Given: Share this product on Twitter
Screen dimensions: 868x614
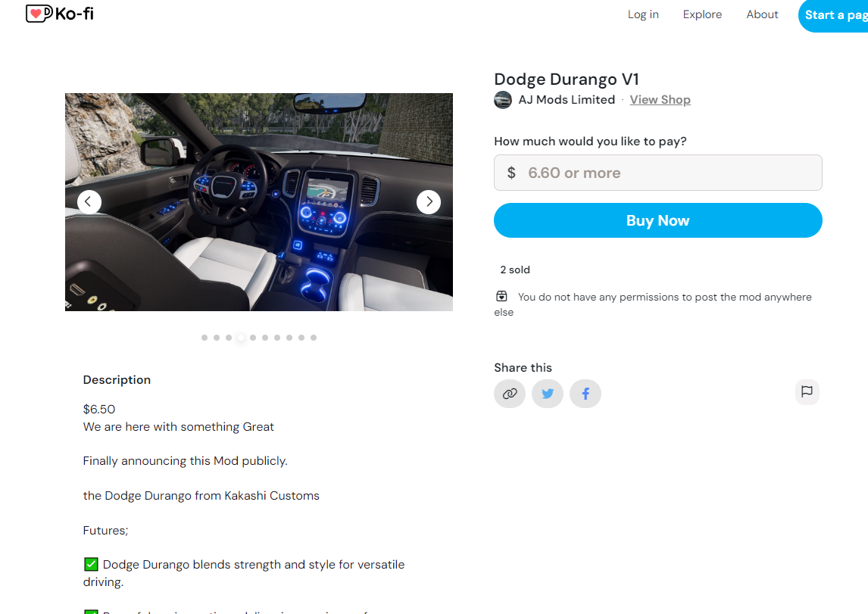Looking at the screenshot, I should [x=548, y=393].
